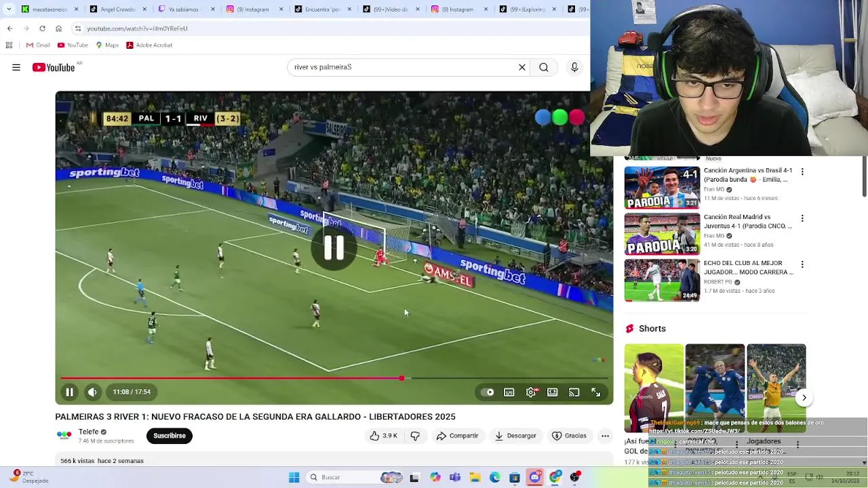Open ECHO DEL CLUB AL MEJOR JUGADOR thumbnail

[662, 280]
